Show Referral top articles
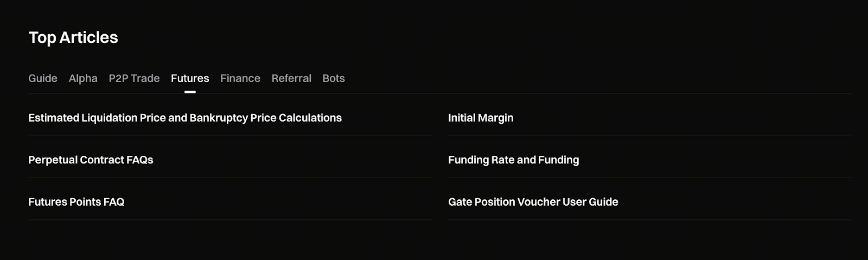 click(291, 78)
